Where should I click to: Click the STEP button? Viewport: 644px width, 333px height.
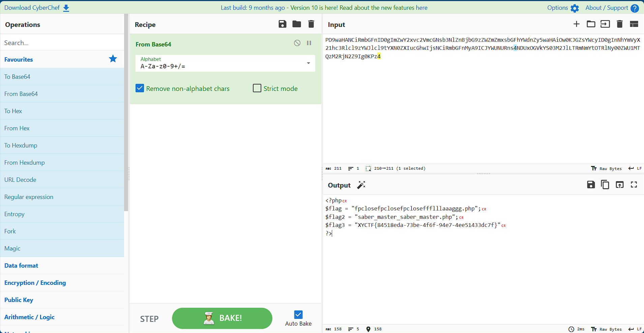pos(149,319)
